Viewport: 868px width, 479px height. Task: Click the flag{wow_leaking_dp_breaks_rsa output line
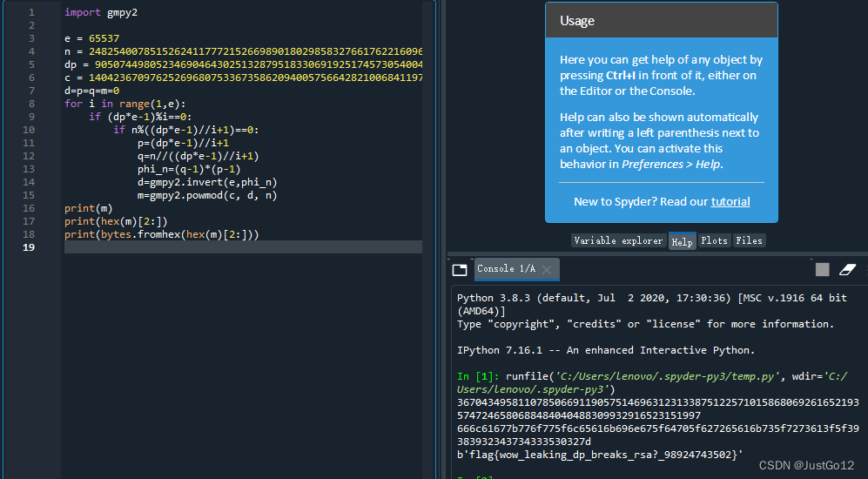(x=600, y=455)
